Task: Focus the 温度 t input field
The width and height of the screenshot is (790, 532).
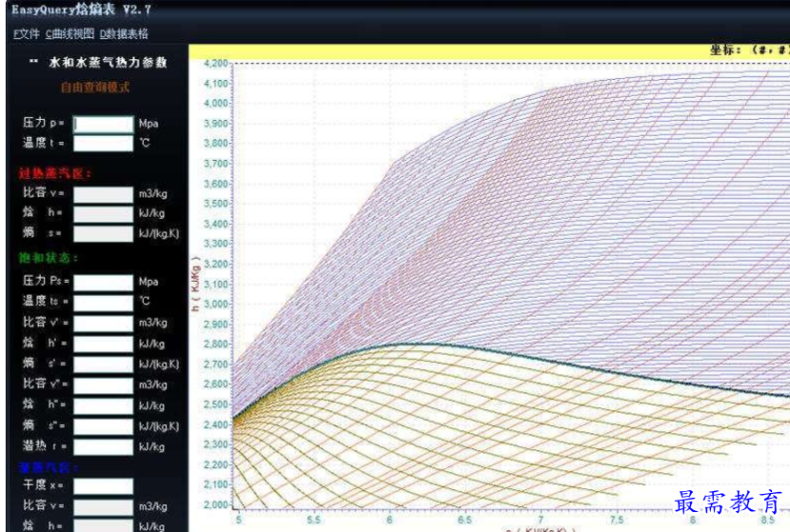Action: click(x=104, y=144)
